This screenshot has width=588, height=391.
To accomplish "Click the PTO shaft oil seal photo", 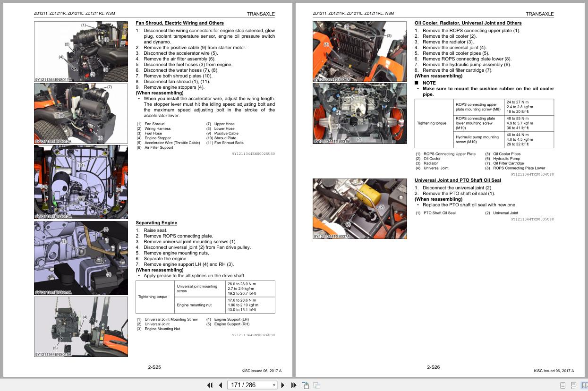I will click(359, 208).
